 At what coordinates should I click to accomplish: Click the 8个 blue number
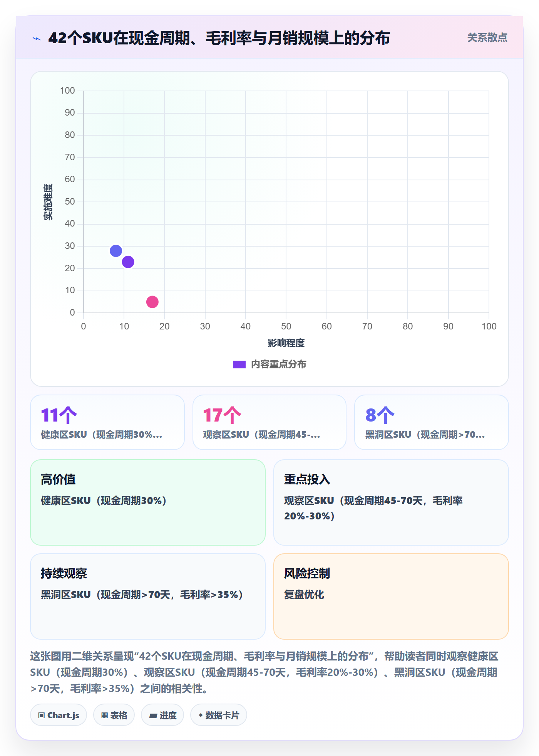[380, 415]
